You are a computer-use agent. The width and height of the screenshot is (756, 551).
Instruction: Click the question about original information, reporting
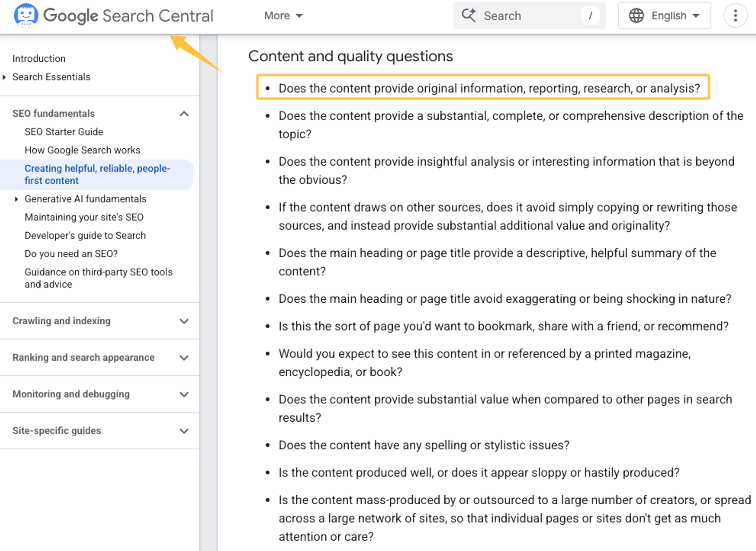coord(490,88)
